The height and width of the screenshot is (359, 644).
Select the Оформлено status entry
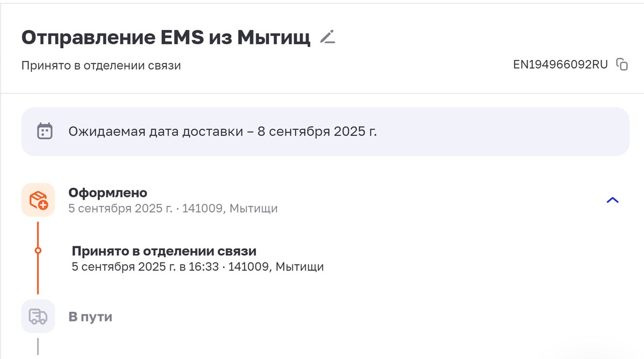[x=106, y=193]
